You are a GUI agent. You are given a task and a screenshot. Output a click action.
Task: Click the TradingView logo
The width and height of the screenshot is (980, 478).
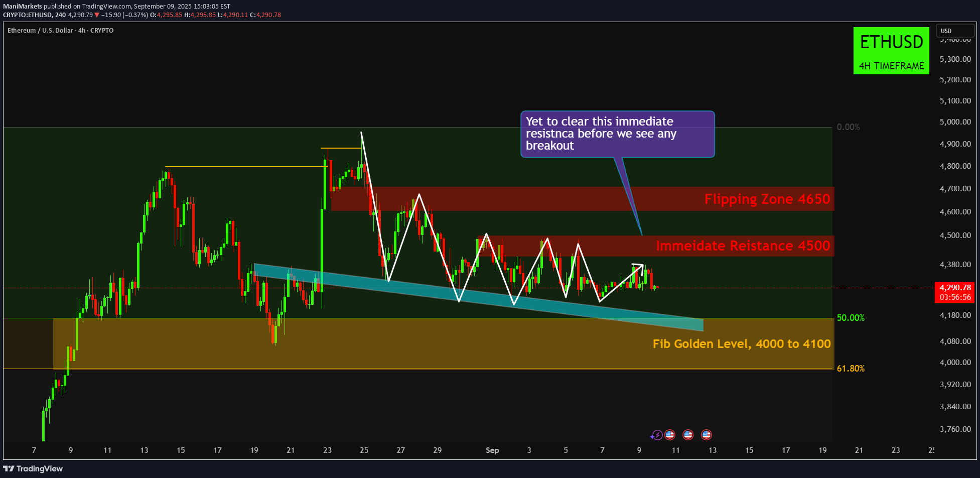[x=33, y=468]
